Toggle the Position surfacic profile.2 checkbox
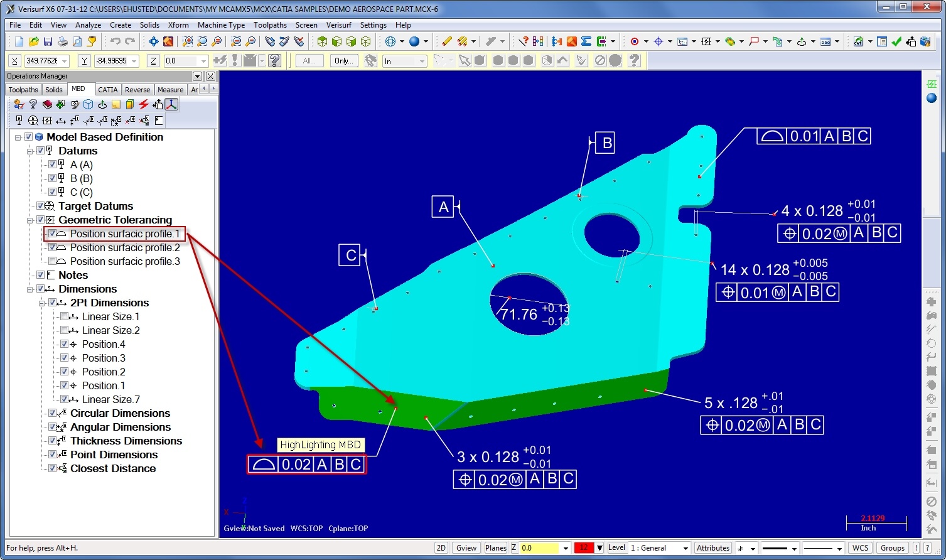The image size is (946, 560). [52, 247]
